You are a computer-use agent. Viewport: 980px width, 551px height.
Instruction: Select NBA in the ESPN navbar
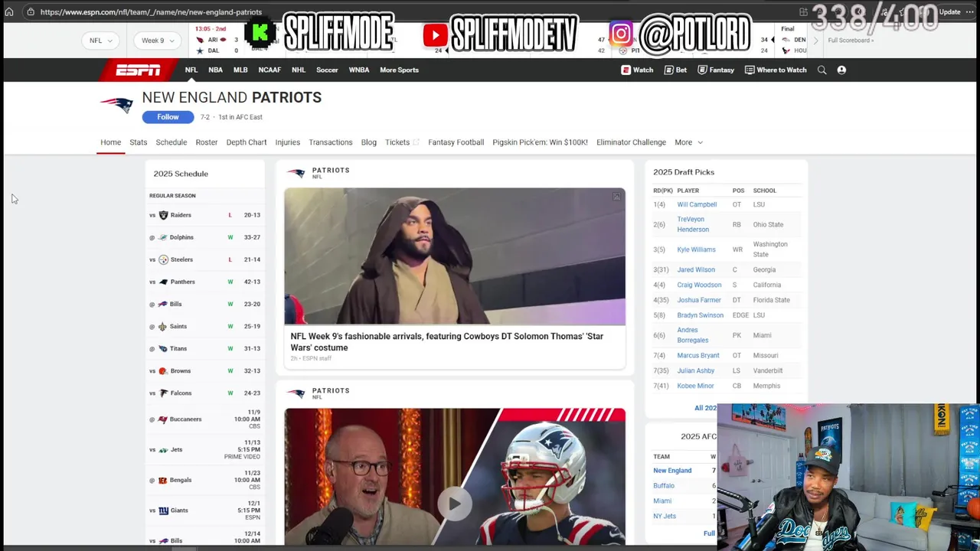tap(215, 70)
